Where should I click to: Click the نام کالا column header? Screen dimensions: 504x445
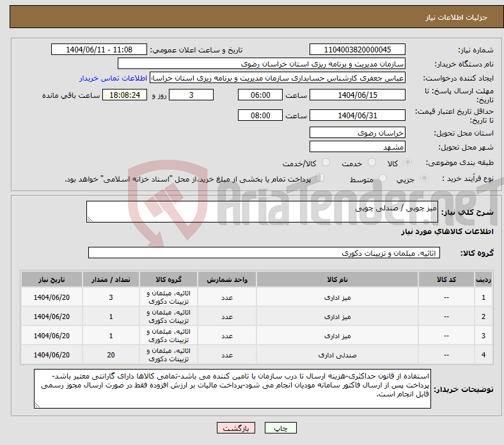[x=337, y=279]
